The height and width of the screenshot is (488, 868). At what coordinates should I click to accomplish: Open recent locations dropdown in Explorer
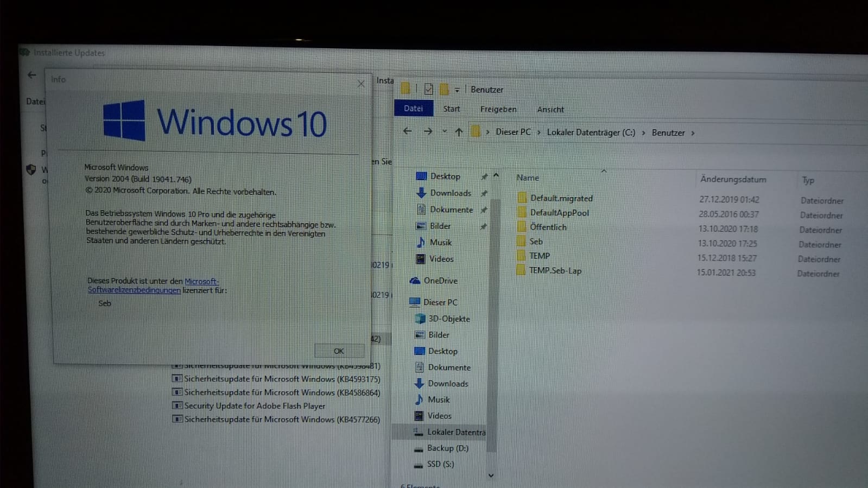(x=444, y=131)
